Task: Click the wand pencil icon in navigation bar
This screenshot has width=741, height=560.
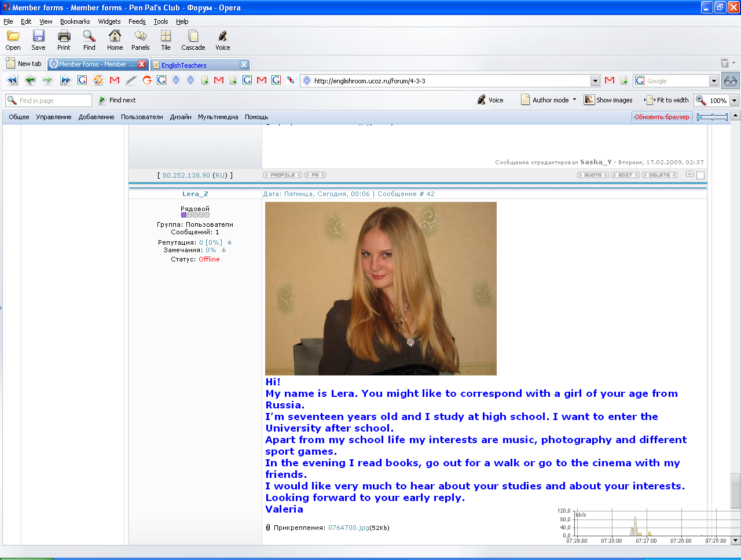Action: tap(131, 80)
